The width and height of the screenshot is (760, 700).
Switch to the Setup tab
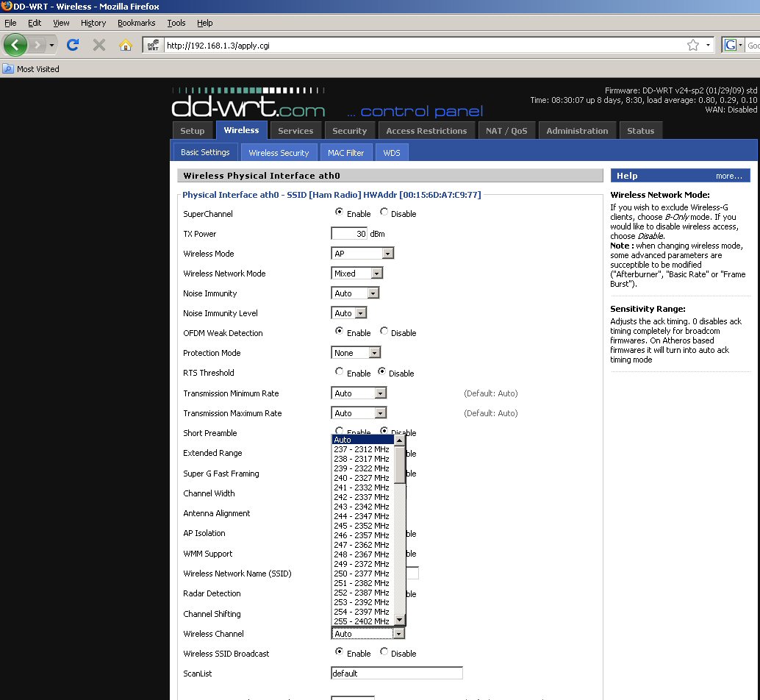[193, 130]
